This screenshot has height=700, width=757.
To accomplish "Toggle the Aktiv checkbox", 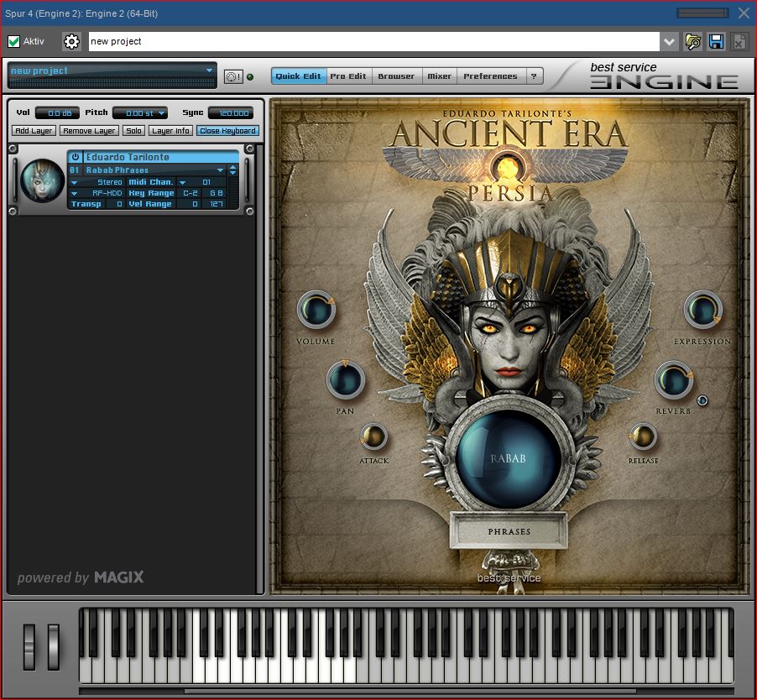I will (x=14, y=41).
